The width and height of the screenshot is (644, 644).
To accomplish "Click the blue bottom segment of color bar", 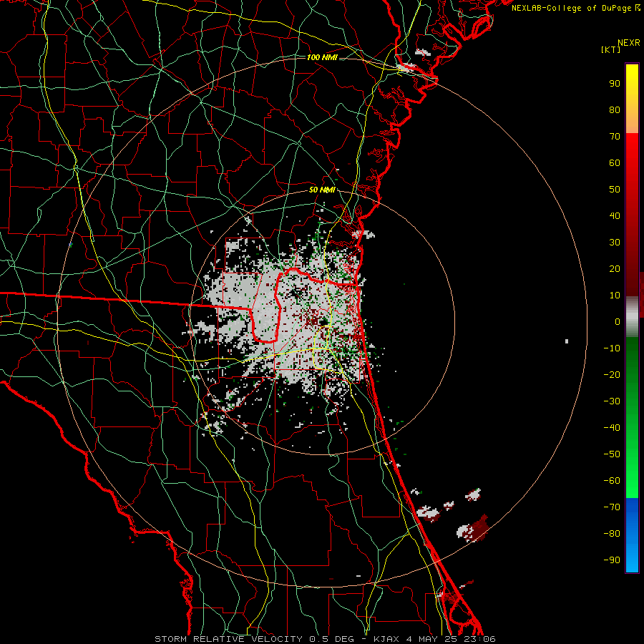I will click(632, 535).
